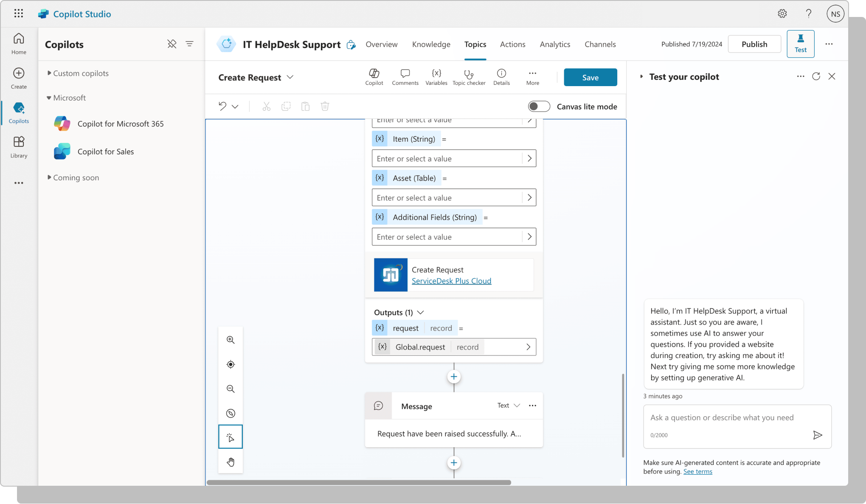Screen dimensions: 866x504
Task: Click the Publish button
Action: point(754,44)
